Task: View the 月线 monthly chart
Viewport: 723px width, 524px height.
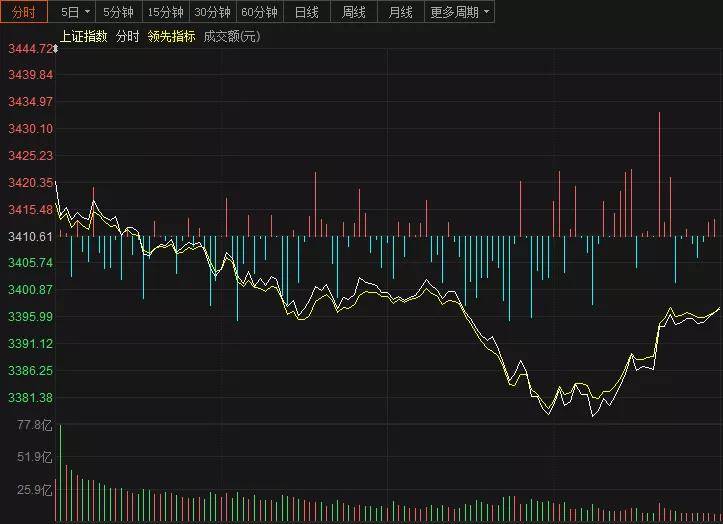Action: tap(401, 12)
